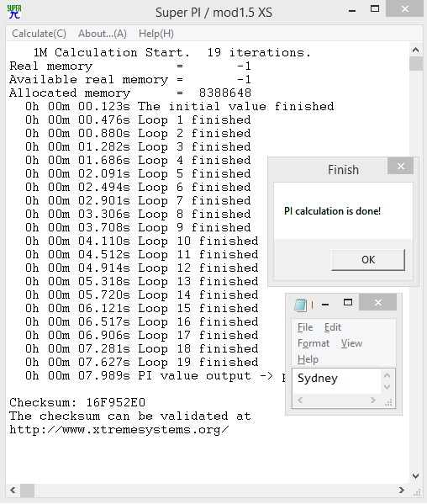The width and height of the screenshot is (427, 504).
Task: Click the Super PI app icon
Action: click(x=14, y=12)
